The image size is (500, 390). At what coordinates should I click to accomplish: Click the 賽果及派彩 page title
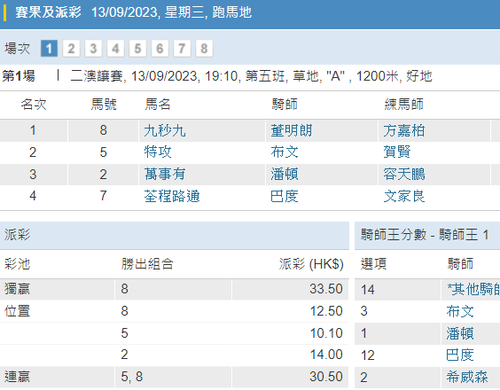[48, 13]
